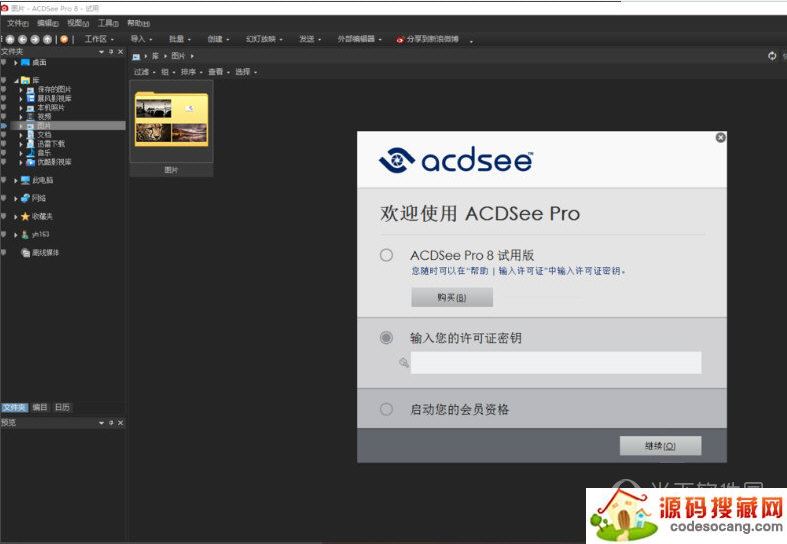Click the 此电脑 computer icon

click(25, 180)
